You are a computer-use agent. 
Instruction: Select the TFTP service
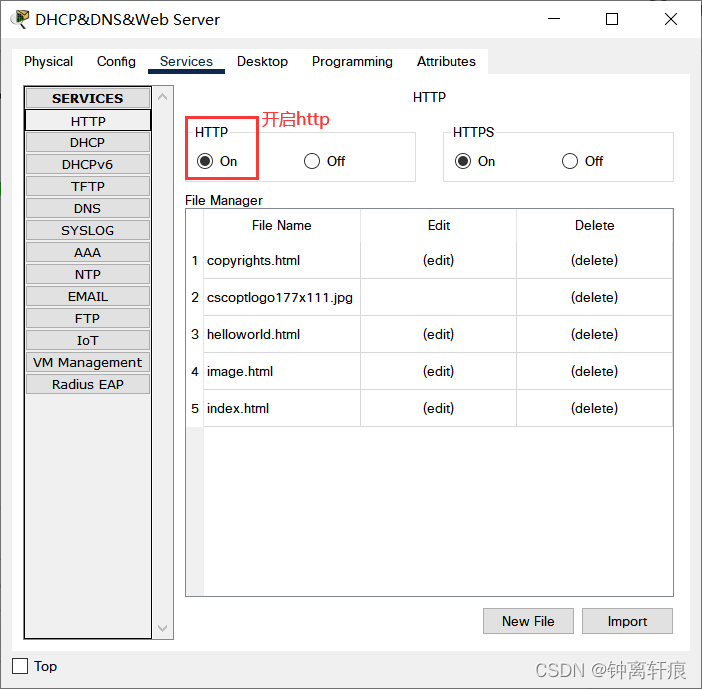pos(88,186)
